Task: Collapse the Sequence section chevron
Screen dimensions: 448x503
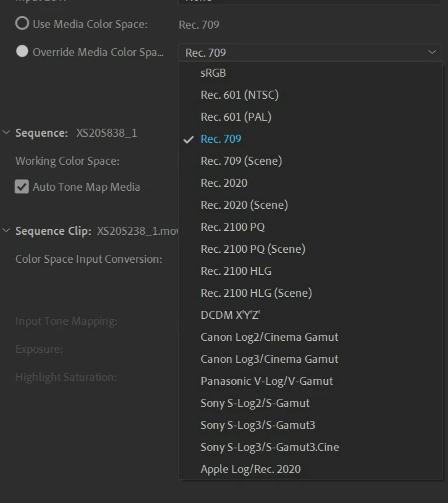Action: [7, 132]
